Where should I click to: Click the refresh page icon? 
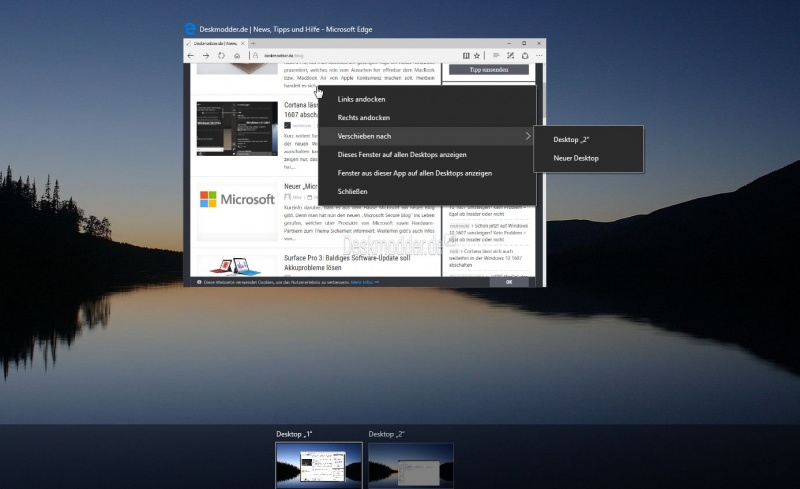(221, 56)
